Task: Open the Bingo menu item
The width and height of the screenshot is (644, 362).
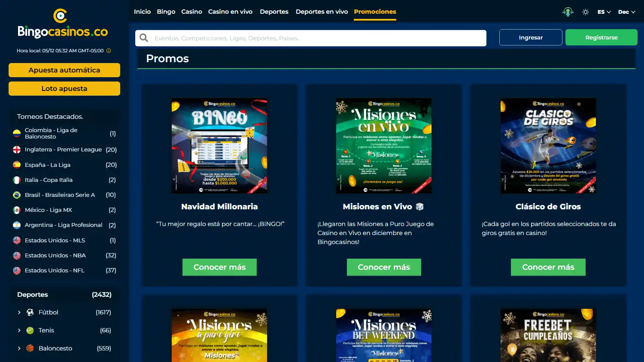Action: click(166, 12)
